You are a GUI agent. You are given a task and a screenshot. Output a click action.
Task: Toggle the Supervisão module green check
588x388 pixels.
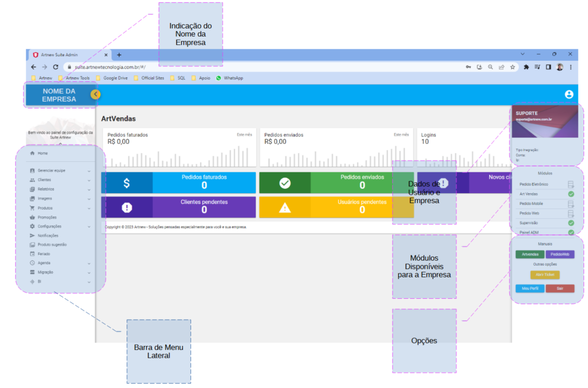click(571, 223)
